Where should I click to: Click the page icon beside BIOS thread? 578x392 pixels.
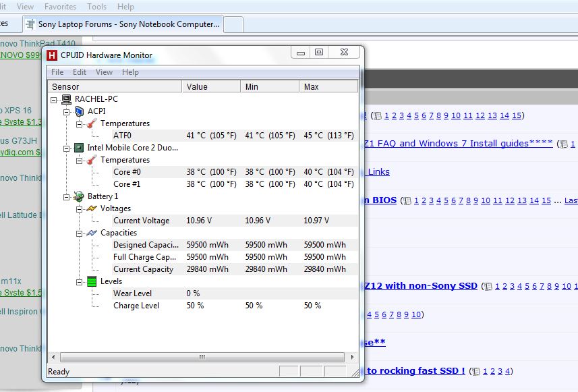click(407, 200)
